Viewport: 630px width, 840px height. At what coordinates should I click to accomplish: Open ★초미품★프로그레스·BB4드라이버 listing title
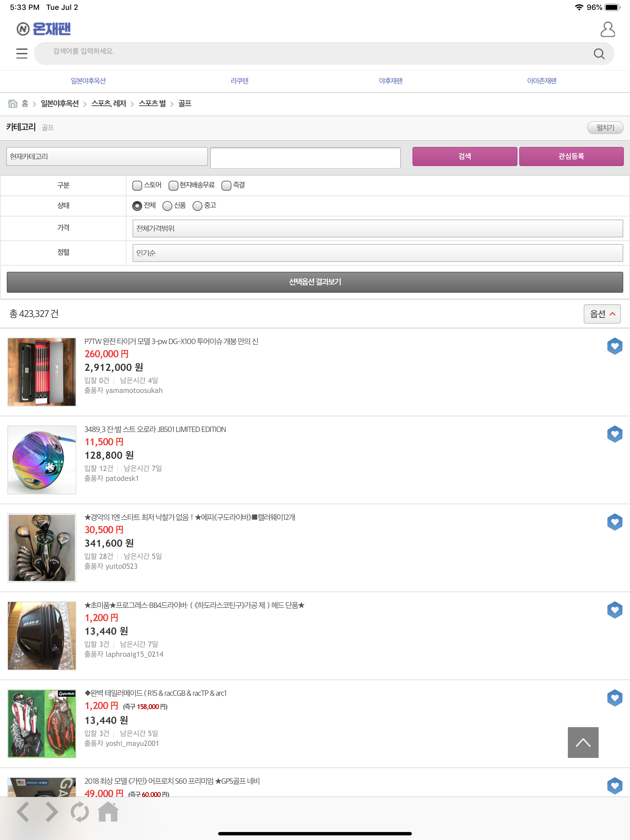point(194,605)
